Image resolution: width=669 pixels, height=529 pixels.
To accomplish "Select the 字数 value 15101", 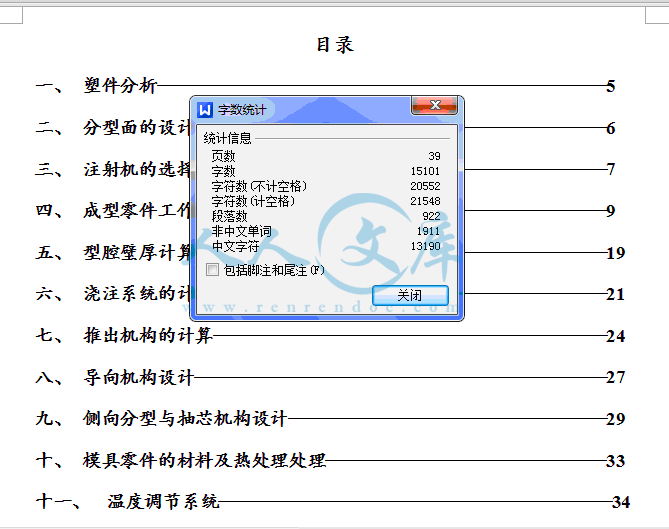I will click(425, 171).
